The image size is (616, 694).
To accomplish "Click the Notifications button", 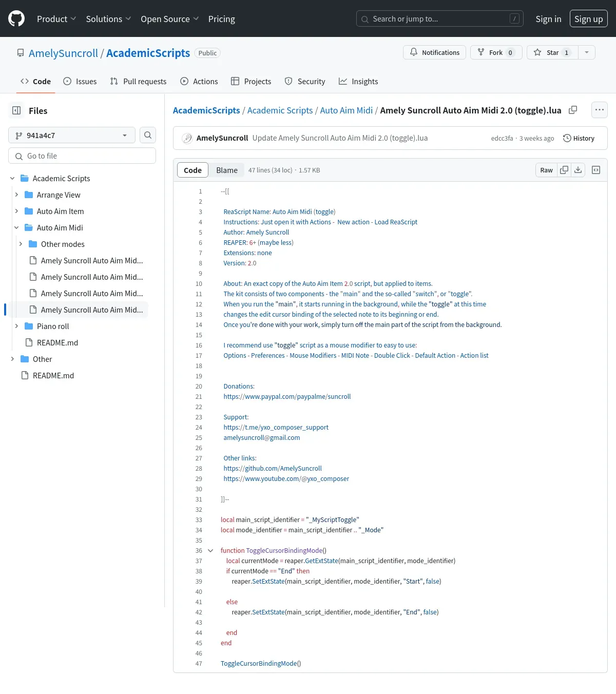I will tap(435, 52).
